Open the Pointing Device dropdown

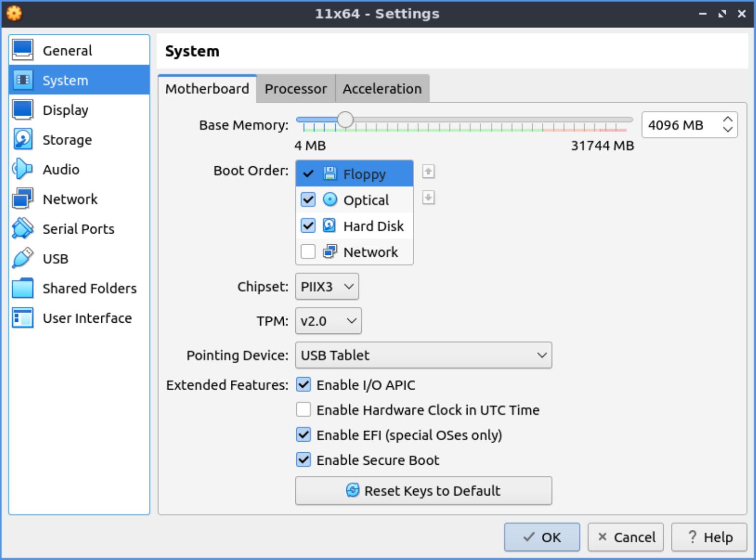coord(423,355)
